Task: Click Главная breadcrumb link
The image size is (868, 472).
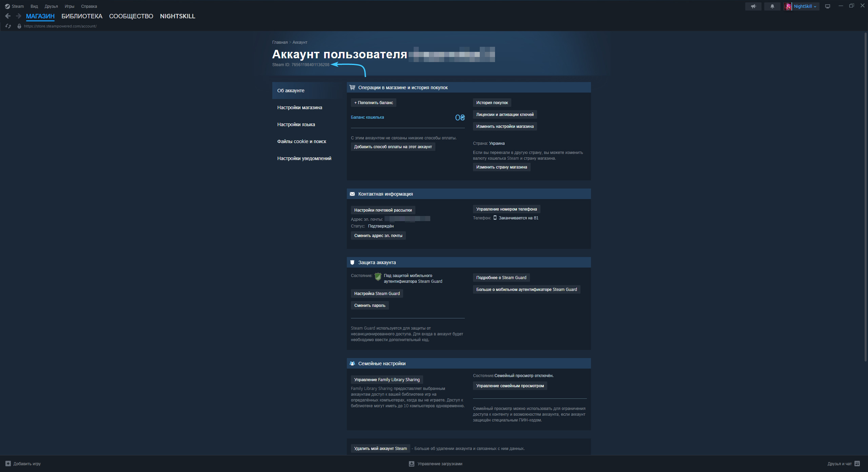Action: pyautogui.click(x=280, y=42)
